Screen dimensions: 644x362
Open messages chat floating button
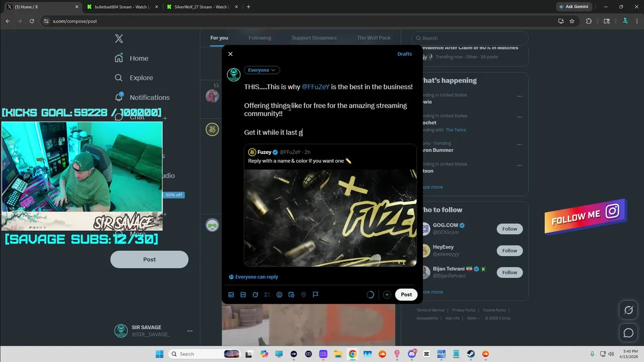pos(628,333)
